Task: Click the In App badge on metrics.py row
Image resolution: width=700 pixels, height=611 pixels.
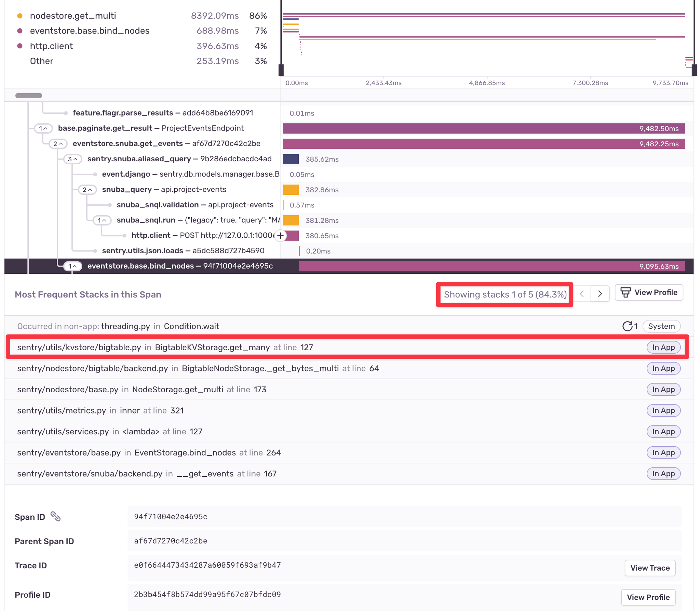Action: coord(663,410)
